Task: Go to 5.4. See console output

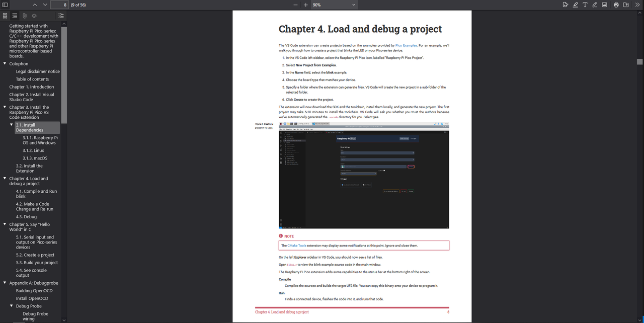Action: pos(31,273)
